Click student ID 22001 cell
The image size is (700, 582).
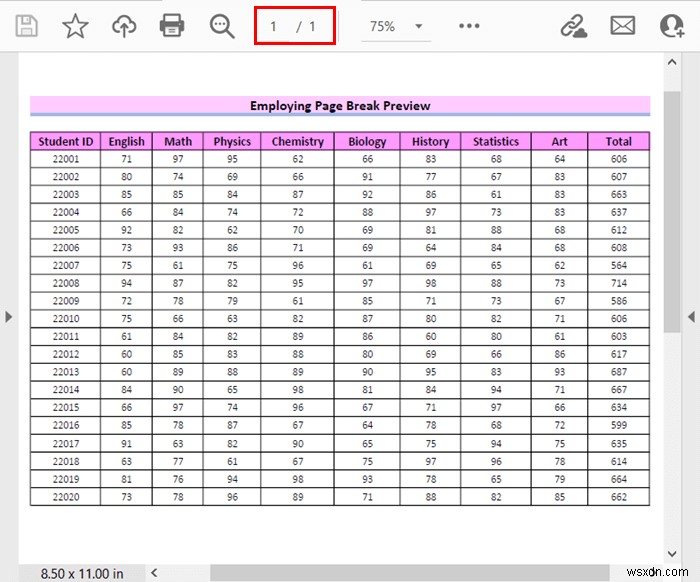pyautogui.click(x=66, y=159)
